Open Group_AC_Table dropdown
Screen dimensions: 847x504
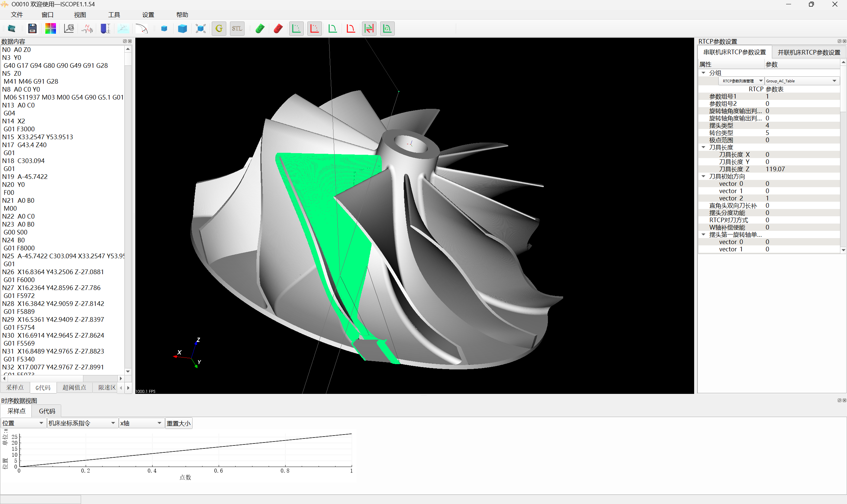point(802,81)
